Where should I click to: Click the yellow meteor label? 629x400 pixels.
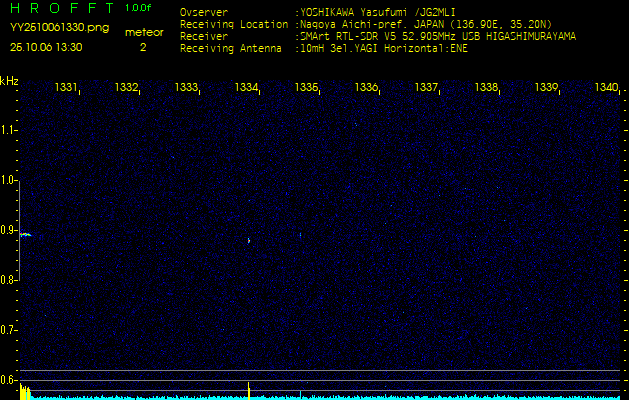pos(142,32)
